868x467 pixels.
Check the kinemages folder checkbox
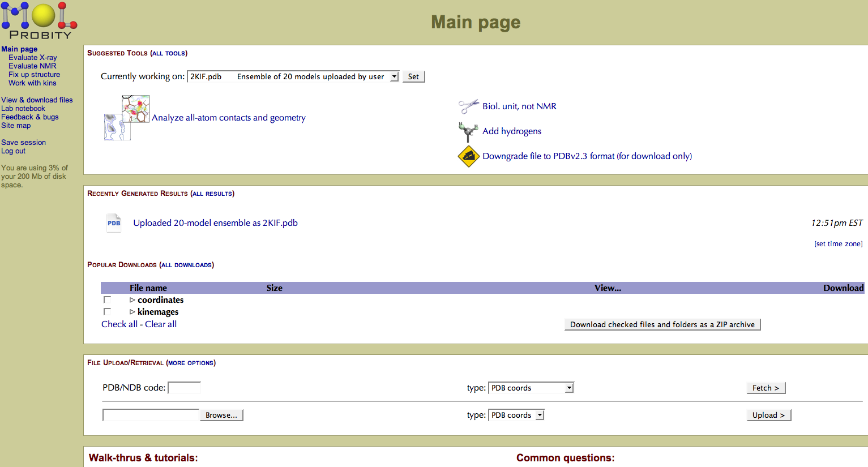(x=107, y=312)
